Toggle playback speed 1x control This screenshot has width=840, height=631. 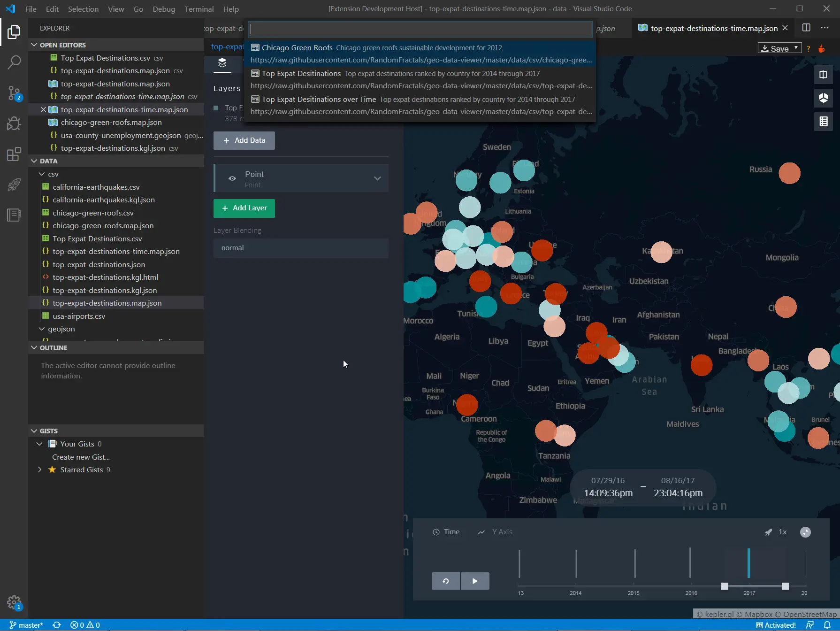(x=783, y=532)
